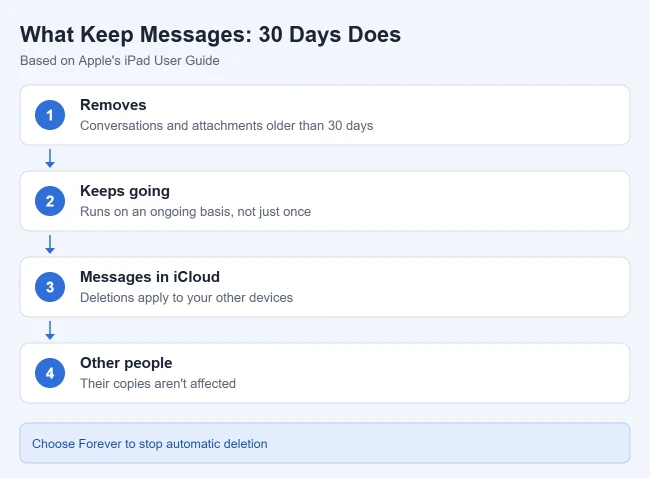Click 'Runs on an ongoing basis, not just once'
This screenshot has height=478, width=650.
tap(195, 211)
